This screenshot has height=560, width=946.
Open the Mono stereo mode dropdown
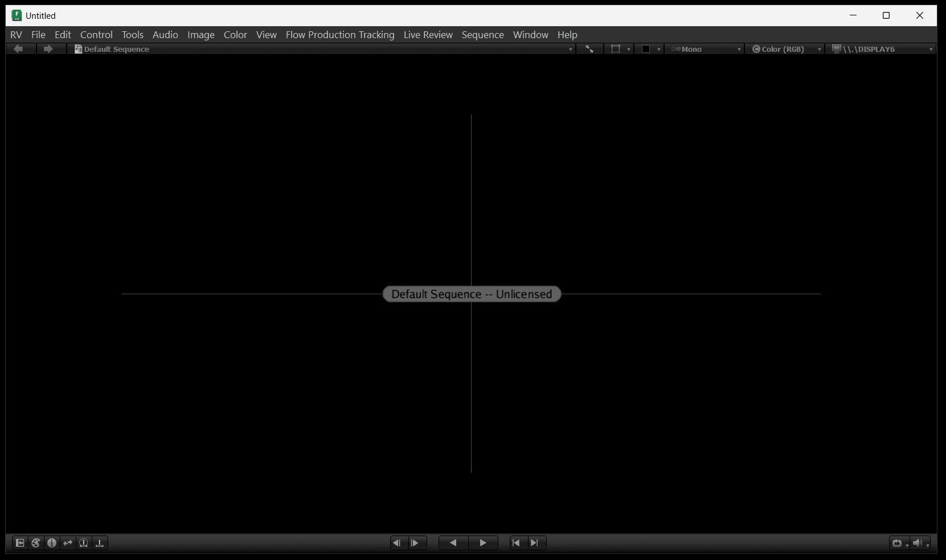tap(705, 49)
